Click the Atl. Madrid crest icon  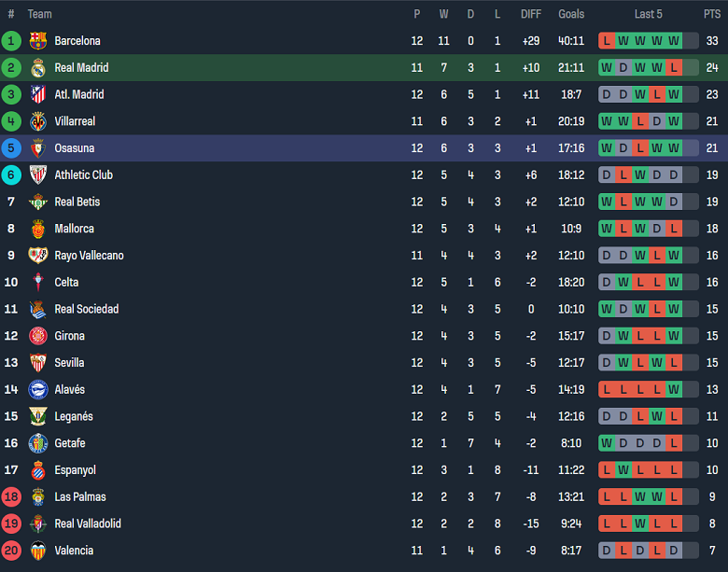[38, 94]
